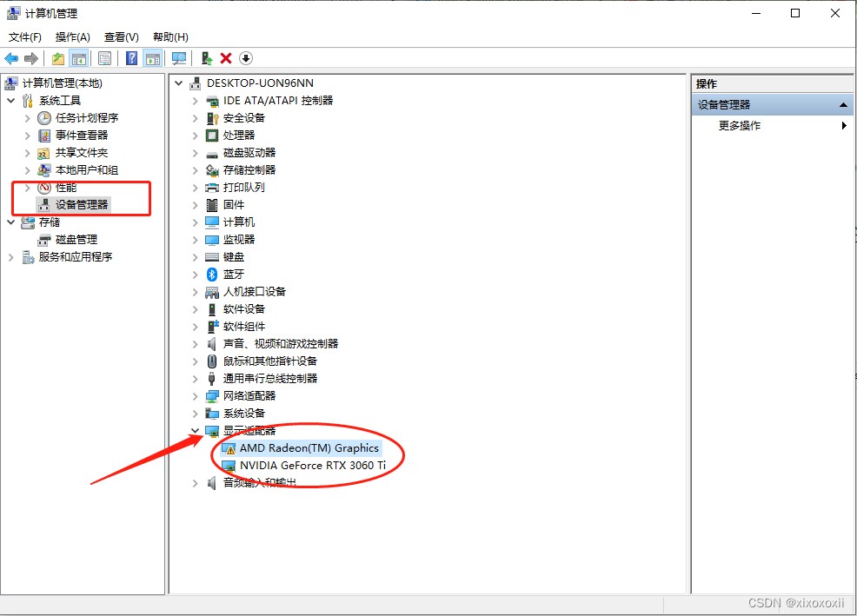Click the disk icon beside 磁盘管理

(x=44, y=240)
